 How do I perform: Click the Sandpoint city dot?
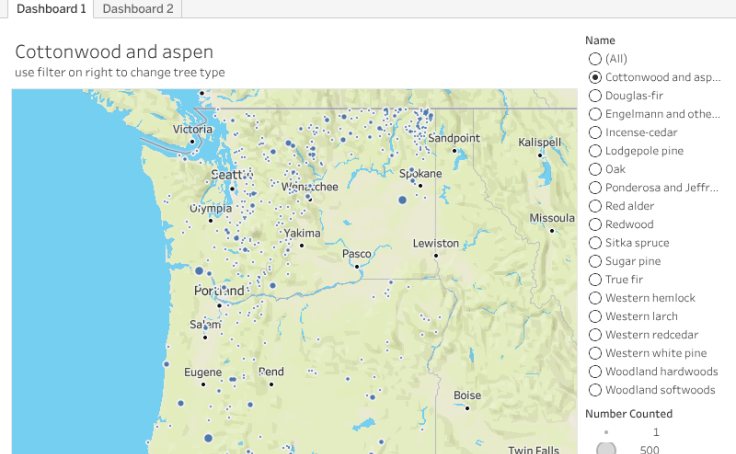(454, 151)
